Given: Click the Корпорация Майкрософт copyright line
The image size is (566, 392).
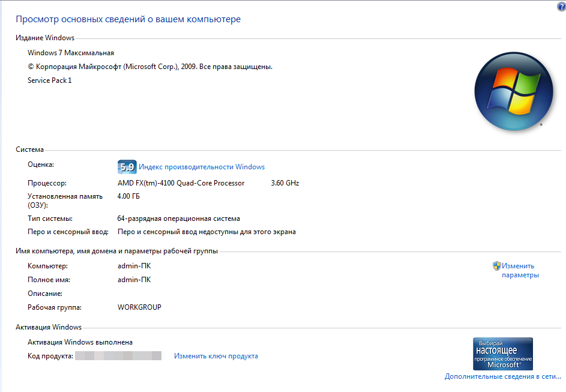Looking at the screenshot, I should (150, 67).
